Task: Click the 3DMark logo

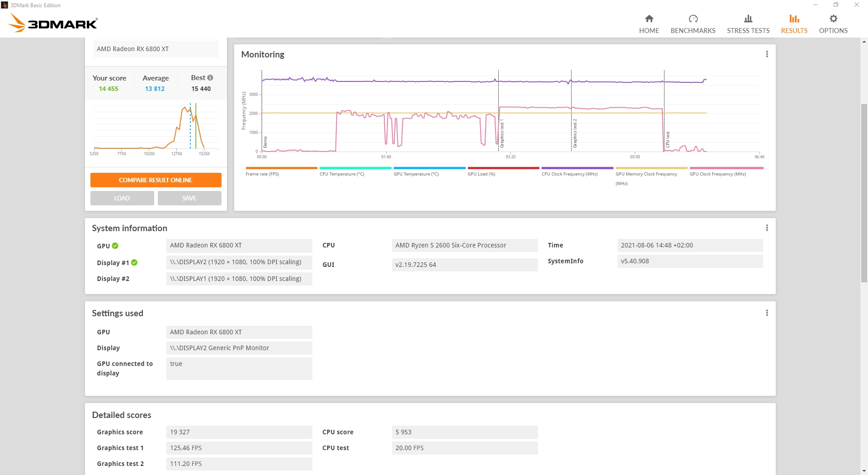Action: pyautogui.click(x=53, y=23)
